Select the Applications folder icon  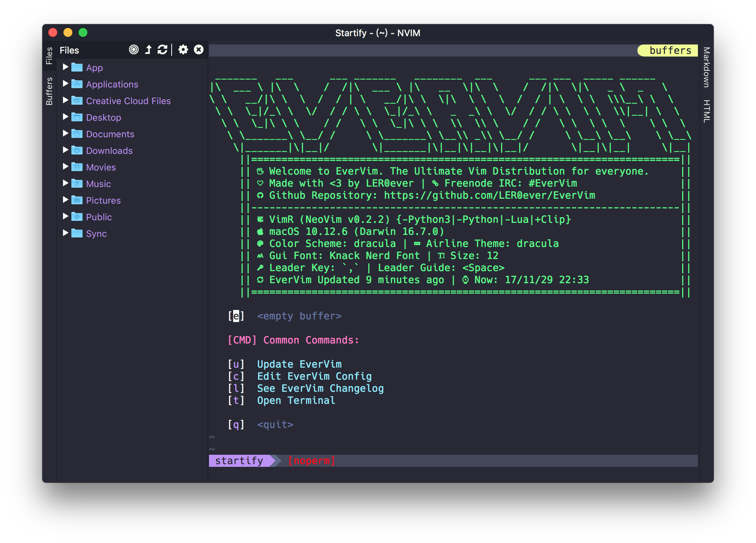pos(77,84)
